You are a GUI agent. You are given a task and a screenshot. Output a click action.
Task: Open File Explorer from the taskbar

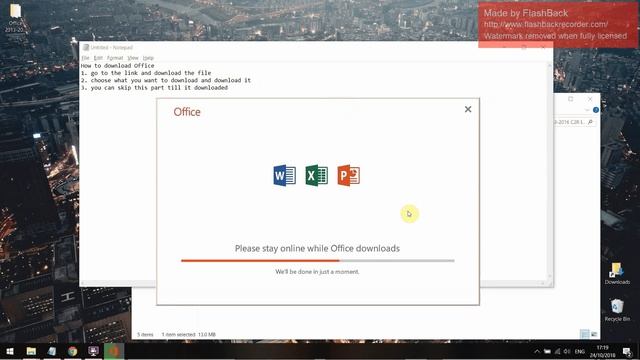(31, 351)
